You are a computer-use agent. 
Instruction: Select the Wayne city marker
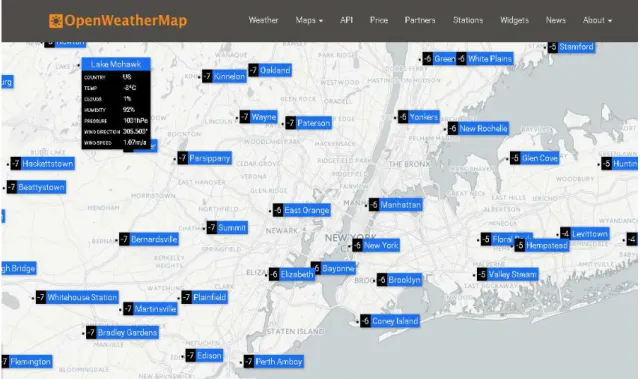pyautogui.click(x=259, y=117)
